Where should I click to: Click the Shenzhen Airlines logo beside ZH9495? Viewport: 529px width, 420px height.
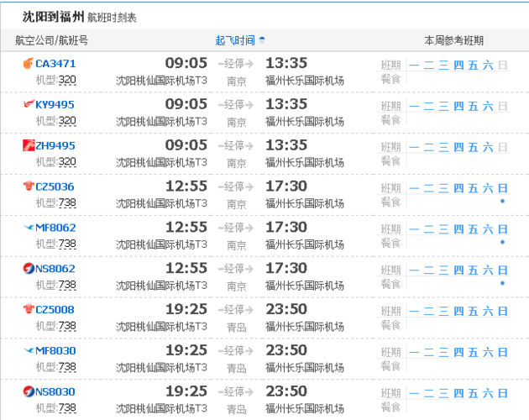(x=29, y=145)
